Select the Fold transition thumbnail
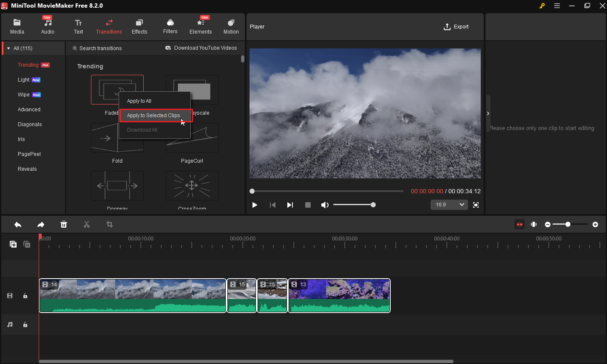 click(x=117, y=138)
